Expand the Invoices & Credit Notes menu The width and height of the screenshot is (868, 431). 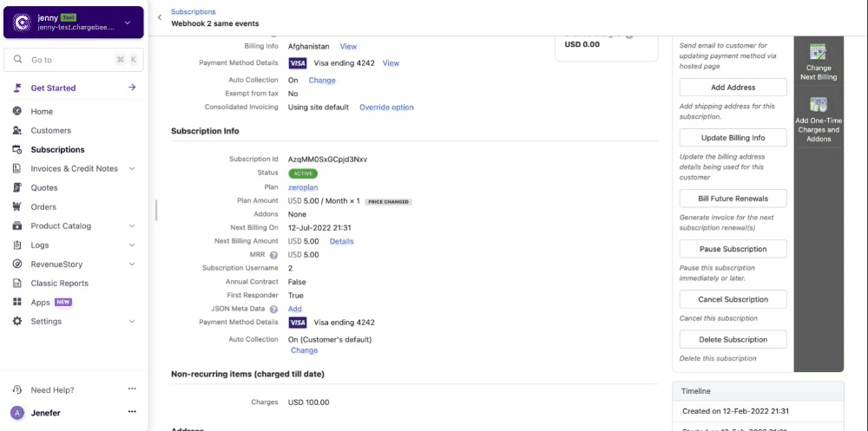pyautogui.click(x=132, y=169)
